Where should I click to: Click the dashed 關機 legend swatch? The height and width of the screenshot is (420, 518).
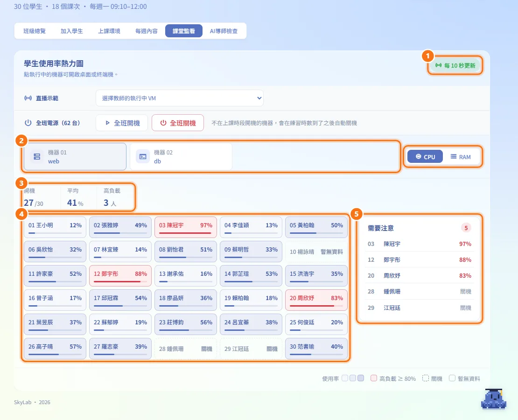coord(426,378)
